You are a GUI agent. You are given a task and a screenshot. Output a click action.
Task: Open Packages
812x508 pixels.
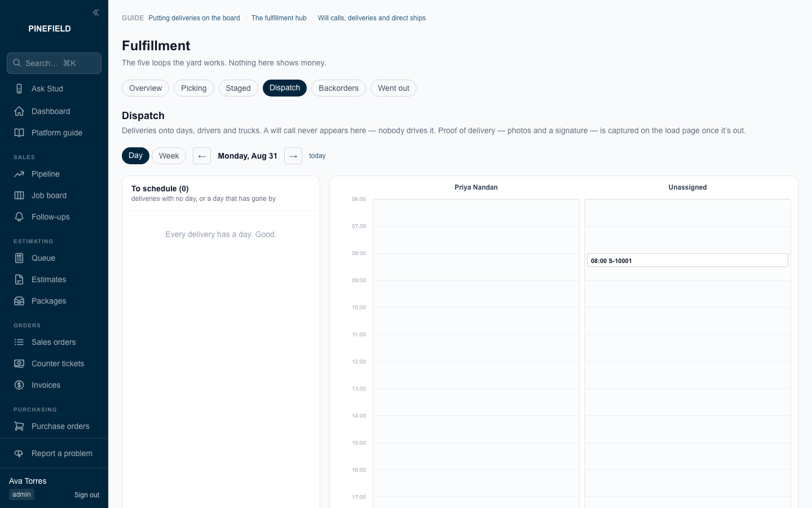(x=54, y=301)
